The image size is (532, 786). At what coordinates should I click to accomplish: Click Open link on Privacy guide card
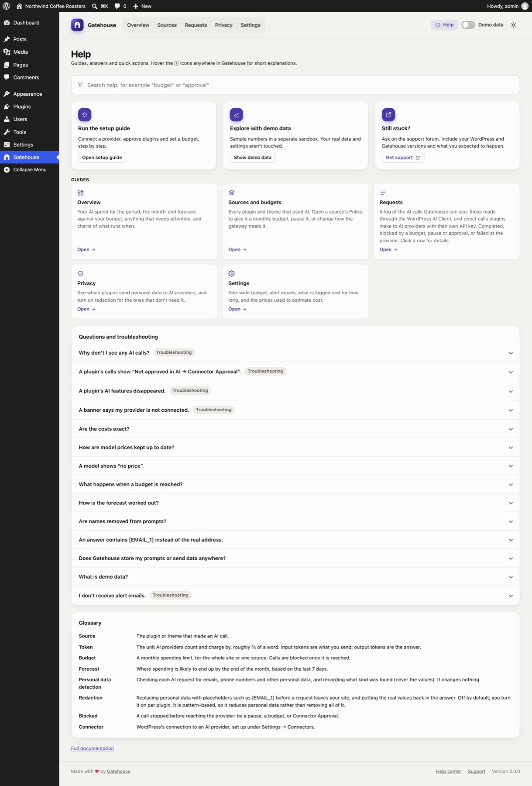(86, 309)
